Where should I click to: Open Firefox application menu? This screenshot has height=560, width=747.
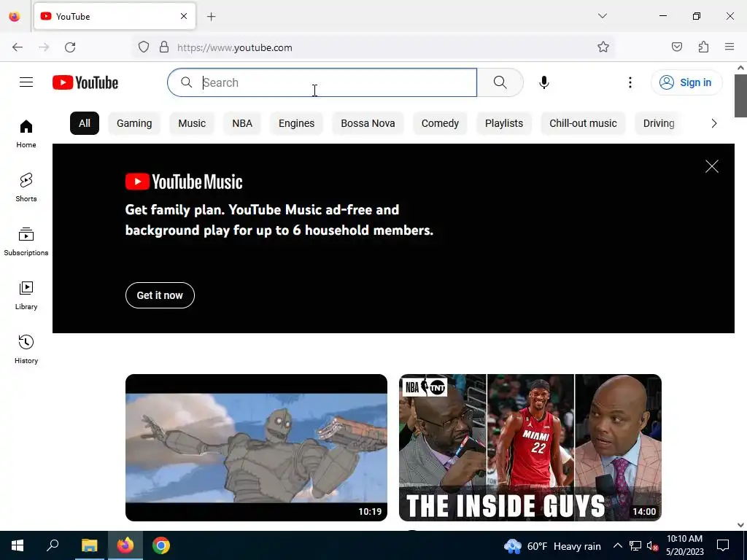click(x=729, y=47)
